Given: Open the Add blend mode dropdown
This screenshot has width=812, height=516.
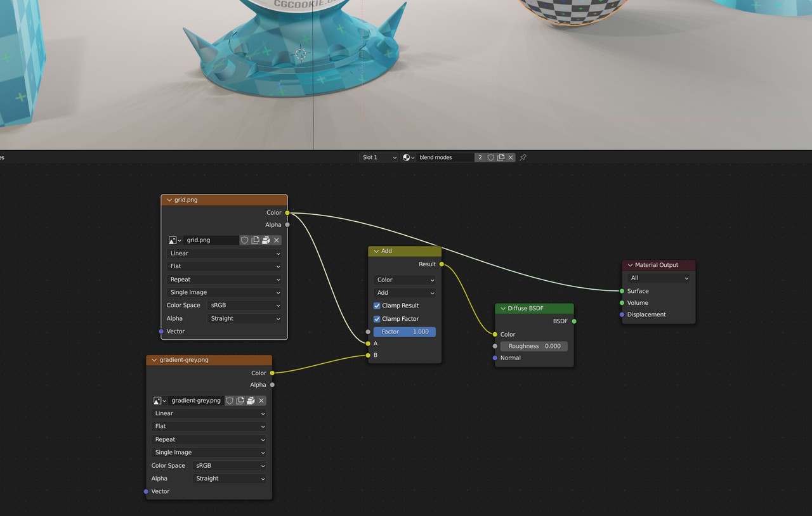Looking at the screenshot, I should click(x=405, y=293).
